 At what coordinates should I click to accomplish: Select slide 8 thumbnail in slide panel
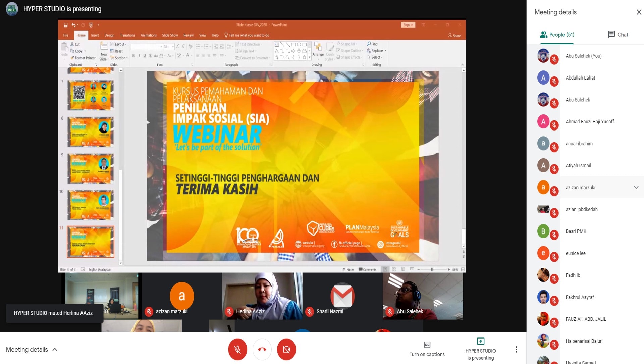91,132
